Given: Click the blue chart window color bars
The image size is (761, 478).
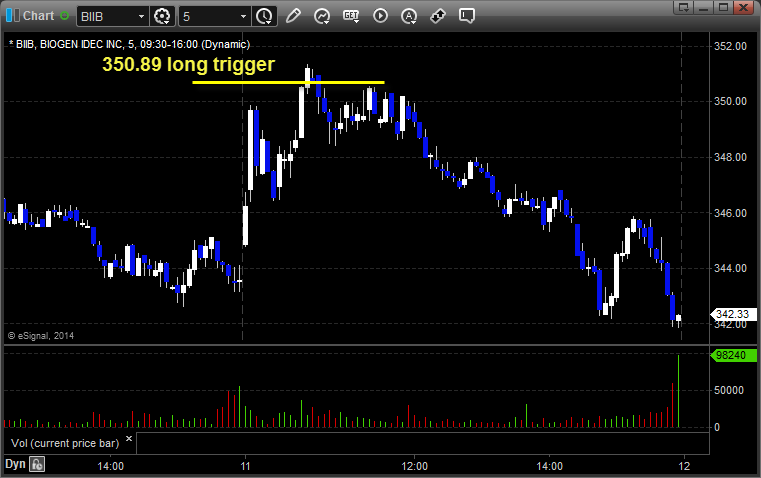Looking at the screenshot, I should pos(13,16).
